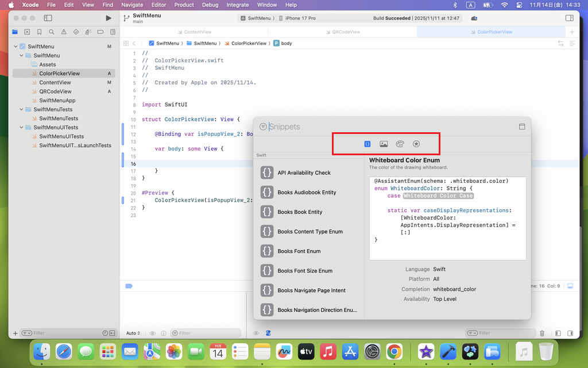Select Books Audiobook Entity snippet
The image size is (588, 368).
click(307, 192)
